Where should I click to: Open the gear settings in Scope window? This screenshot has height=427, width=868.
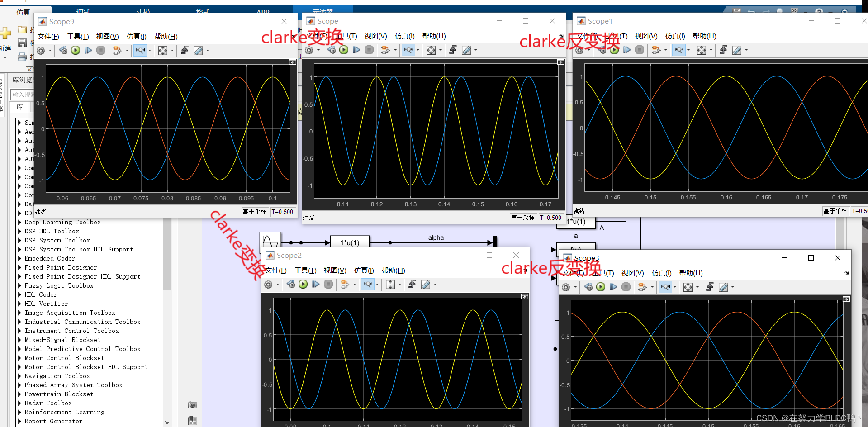(x=309, y=50)
